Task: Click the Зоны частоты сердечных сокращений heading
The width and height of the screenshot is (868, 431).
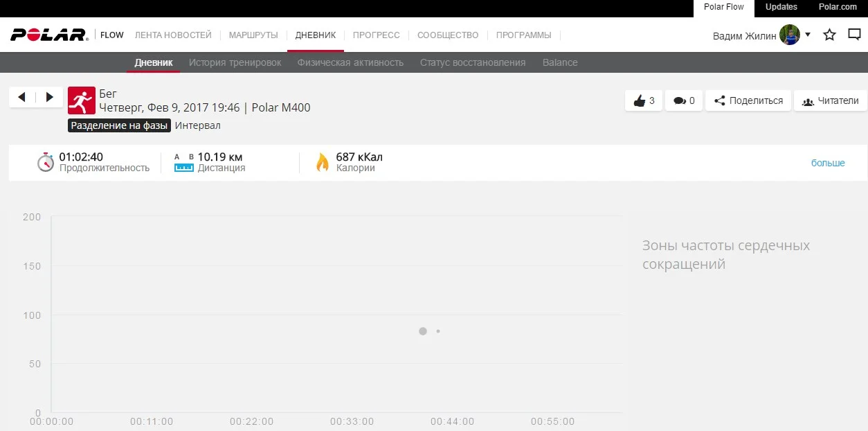Action: point(726,254)
